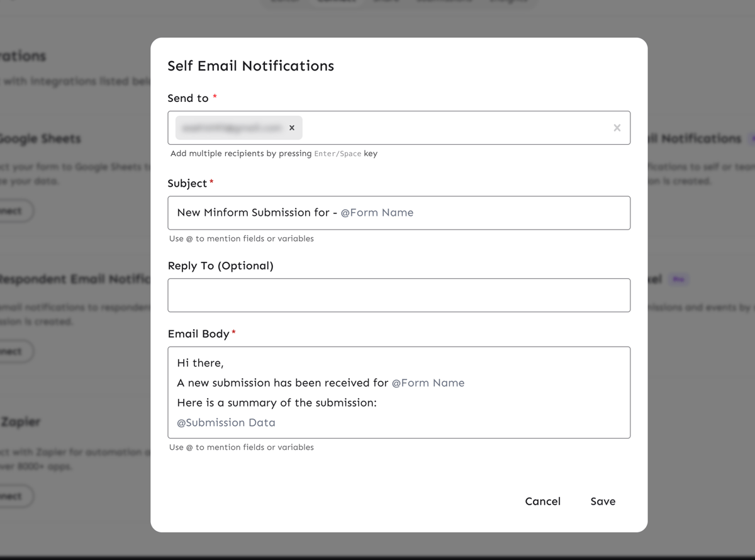
Task: Click the @Submission Data variable in body
Action: 226,423
